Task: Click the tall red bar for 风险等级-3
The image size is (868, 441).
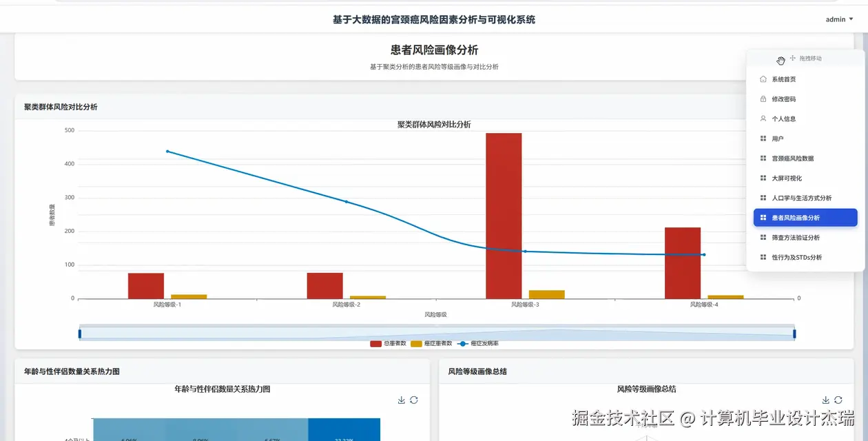Action: click(x=504, y=216)
